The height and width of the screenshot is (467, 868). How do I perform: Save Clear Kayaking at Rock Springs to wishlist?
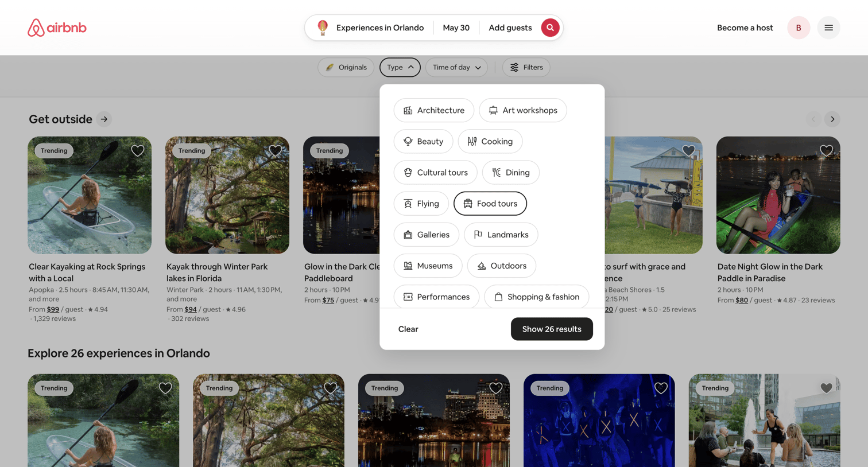coord(138,151)
